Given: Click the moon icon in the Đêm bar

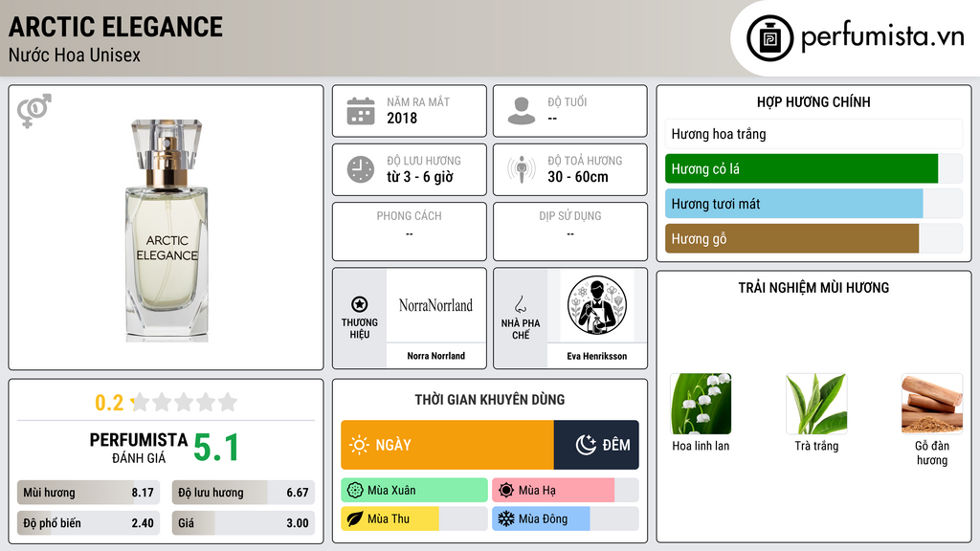Looking at the screenshot, I should point(586,445).
